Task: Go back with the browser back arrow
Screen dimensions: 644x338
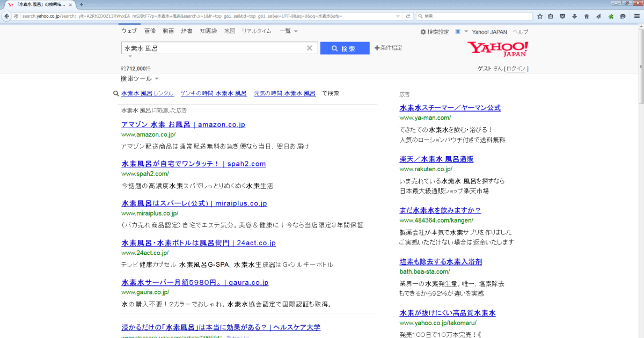Action: tap(7, 16)
